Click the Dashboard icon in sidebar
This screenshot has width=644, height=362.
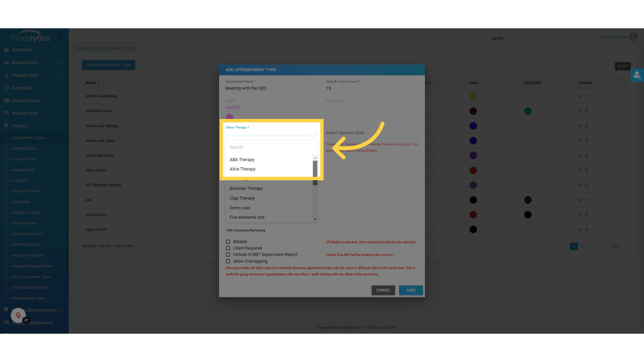pyautogui.click(x=6, y=50)
